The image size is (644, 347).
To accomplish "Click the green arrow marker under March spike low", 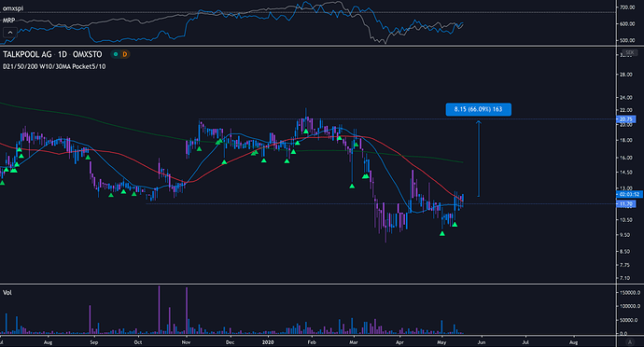I will 352,187.
